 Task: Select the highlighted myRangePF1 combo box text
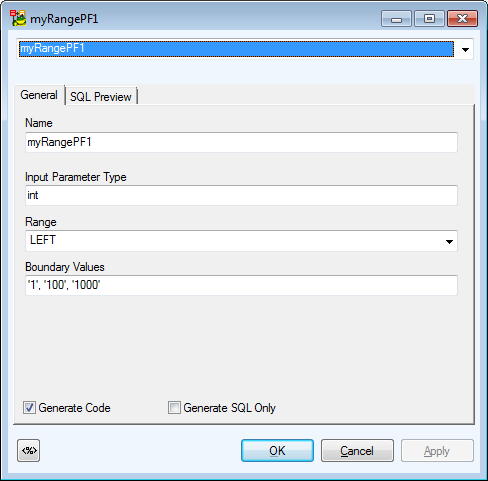(236, 49)
